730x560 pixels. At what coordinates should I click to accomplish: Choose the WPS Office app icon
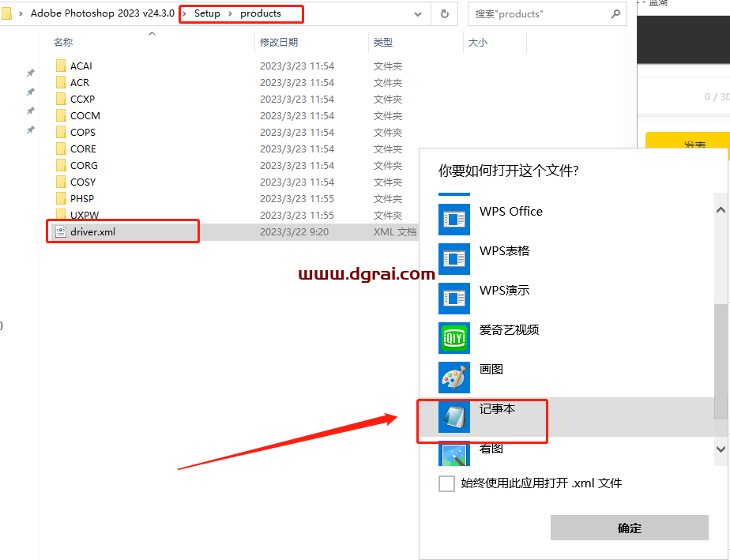pos(454,220)
